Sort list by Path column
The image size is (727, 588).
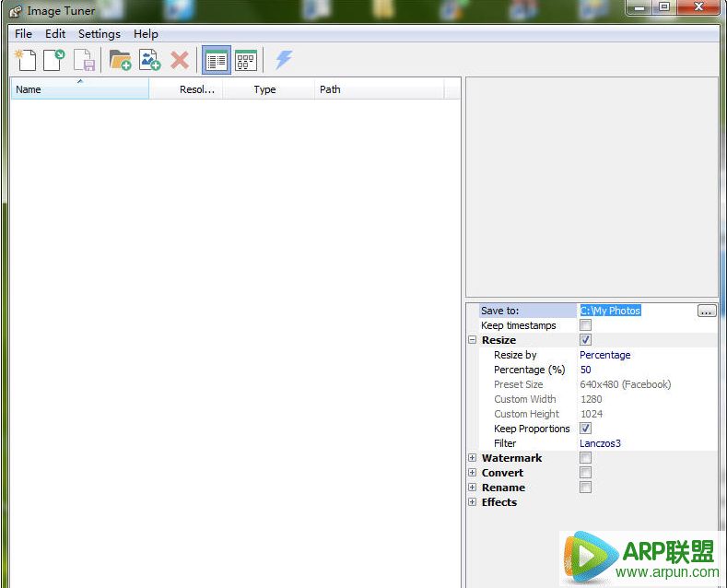[x=380, y=89]
